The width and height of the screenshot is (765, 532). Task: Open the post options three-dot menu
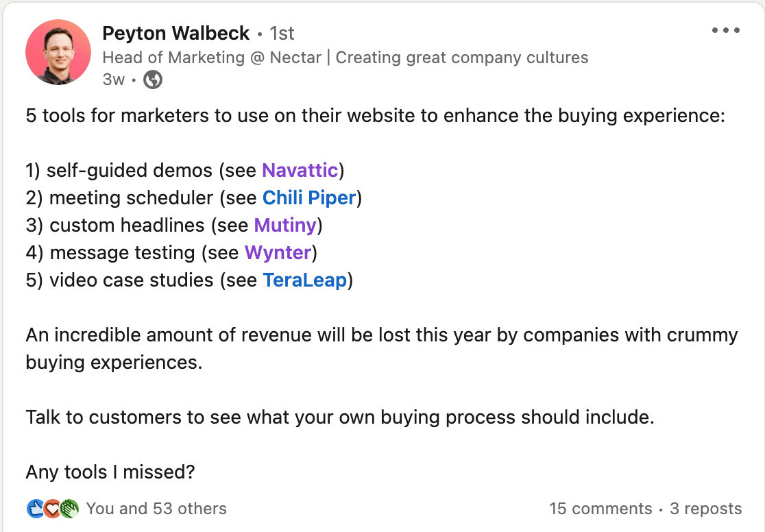pos(725,31)
